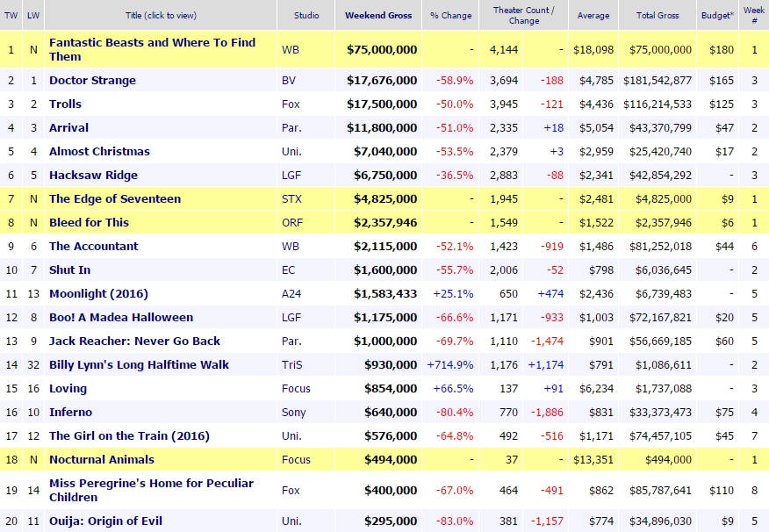The height and width of the screenshot is (532, 769).
Task: Open the Trolls movie page
Action: (65, 104)
